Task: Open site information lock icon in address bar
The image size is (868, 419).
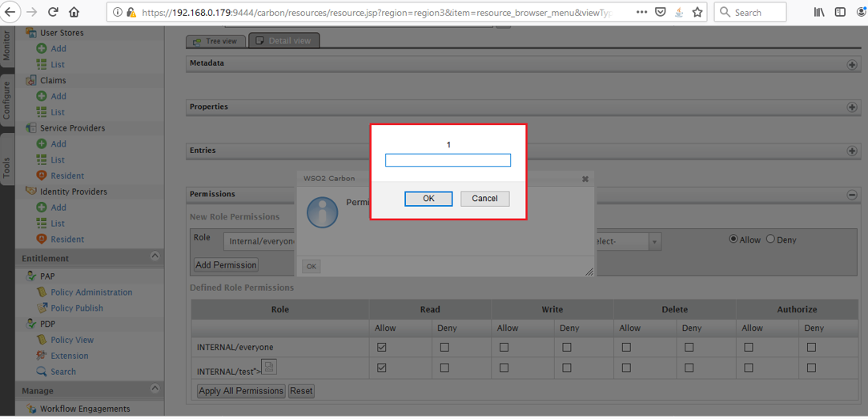Action: (x=131, y=12)
